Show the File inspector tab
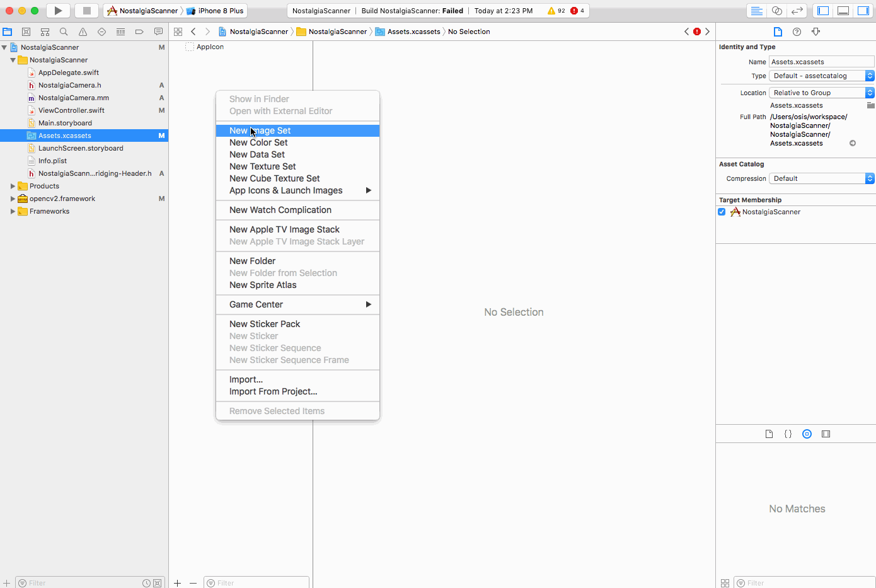 (778, 32)
